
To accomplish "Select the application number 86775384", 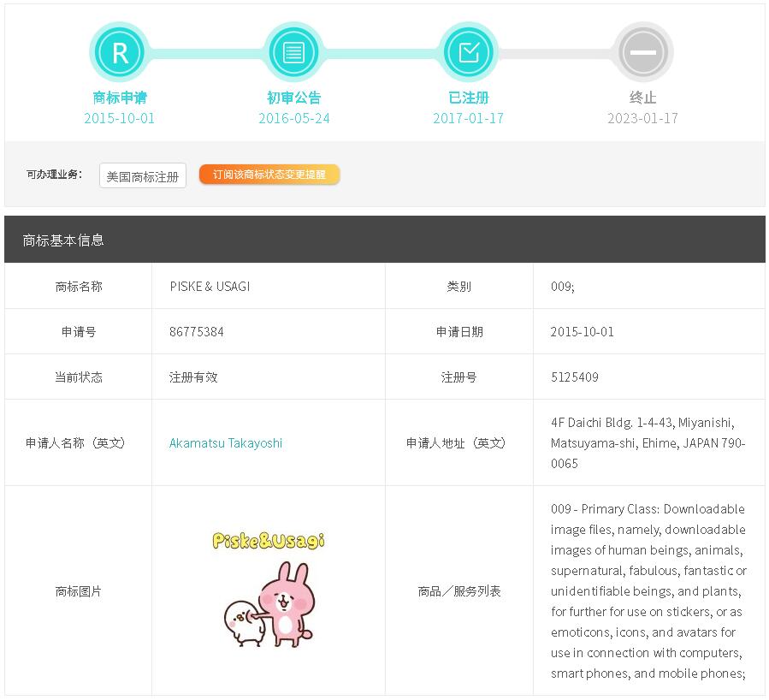I will [x=197, y=332].
